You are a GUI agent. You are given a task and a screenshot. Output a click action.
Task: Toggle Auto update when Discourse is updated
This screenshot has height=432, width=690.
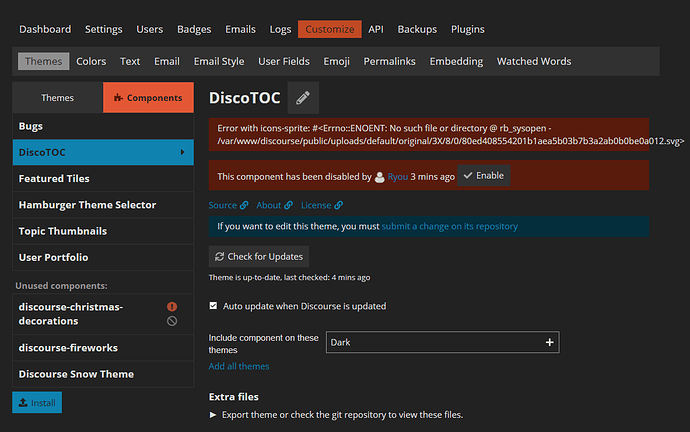[x=213, y=306]
